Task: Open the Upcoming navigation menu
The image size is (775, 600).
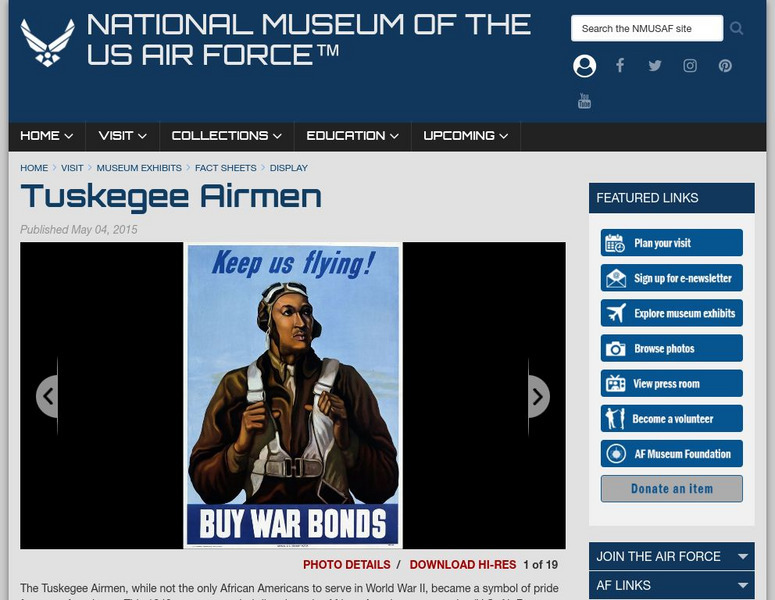Action: pos(466,136)
